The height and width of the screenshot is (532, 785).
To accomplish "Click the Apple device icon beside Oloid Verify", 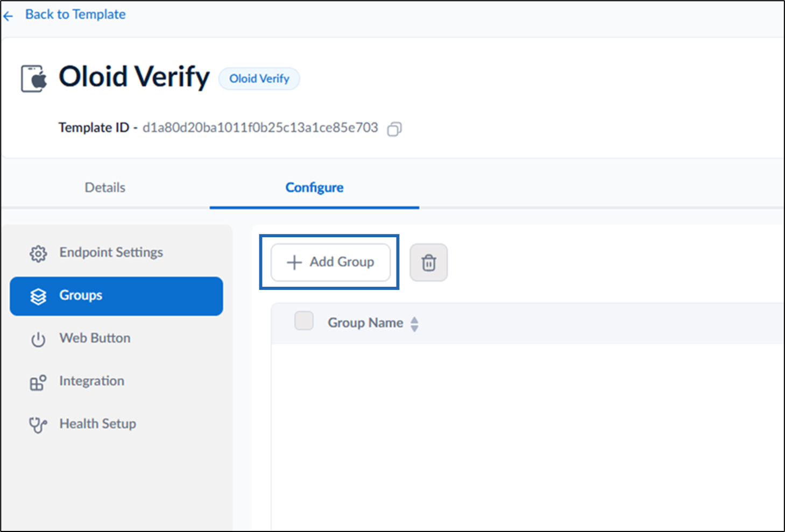I will click(x=34, y=79).
